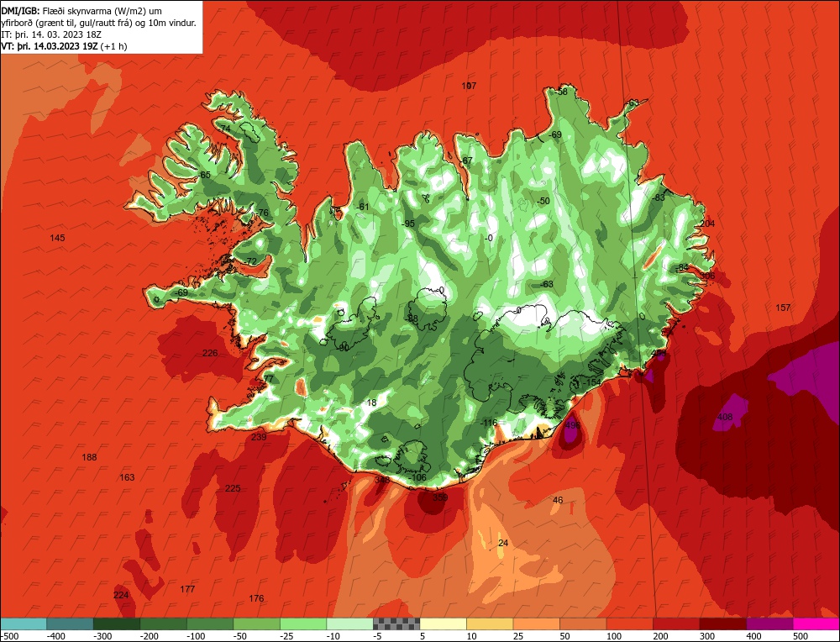
Task: Click the value 204 on the east coast
Action: (x=707, y=224)
